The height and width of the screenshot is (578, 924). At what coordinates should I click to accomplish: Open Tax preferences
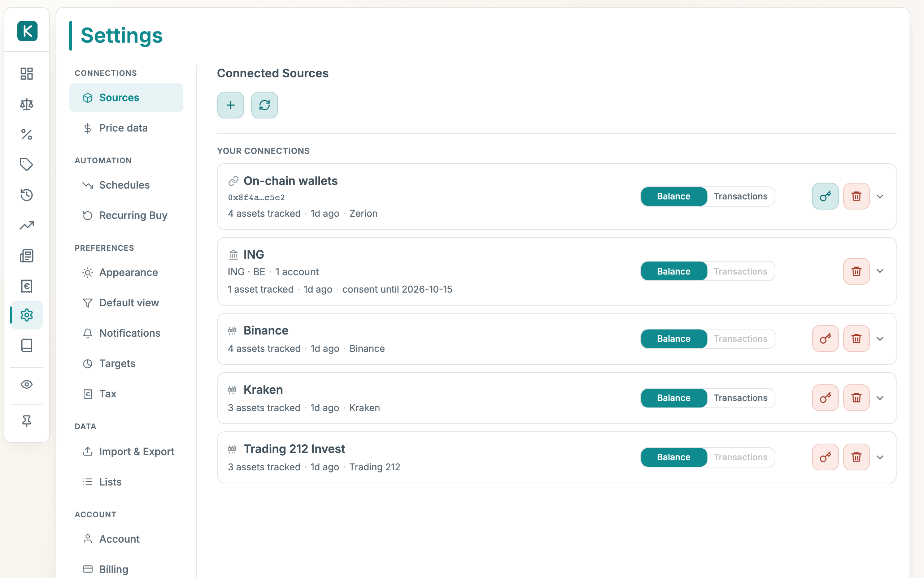point(126,394)
